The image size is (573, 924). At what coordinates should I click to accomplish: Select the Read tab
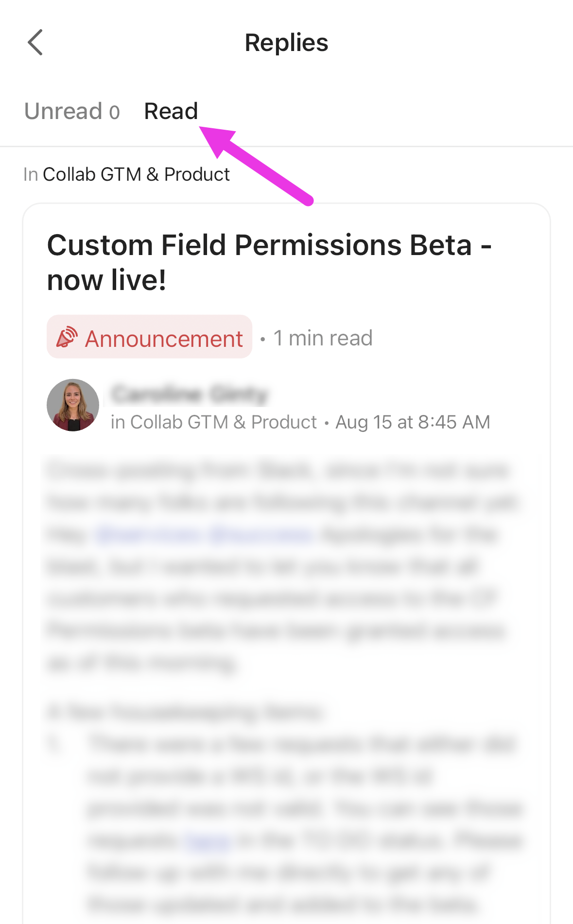[171, 111]
